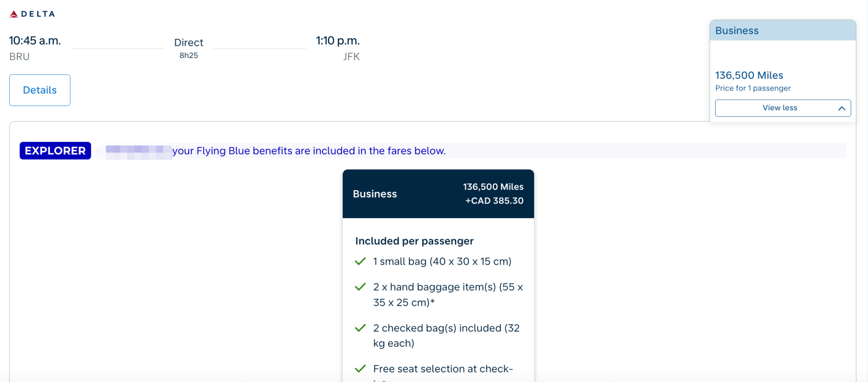Click the Direct 8h25 flight duration label

point(188,48)
